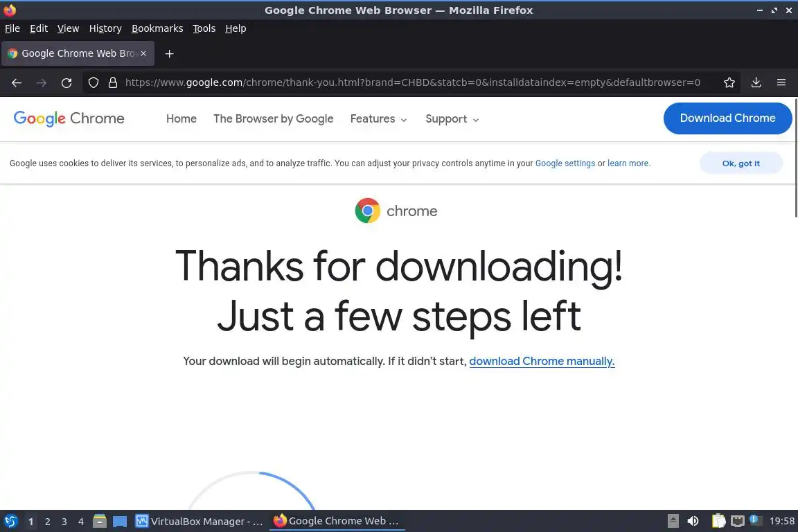Go back using the back arrow

point(17,82)
